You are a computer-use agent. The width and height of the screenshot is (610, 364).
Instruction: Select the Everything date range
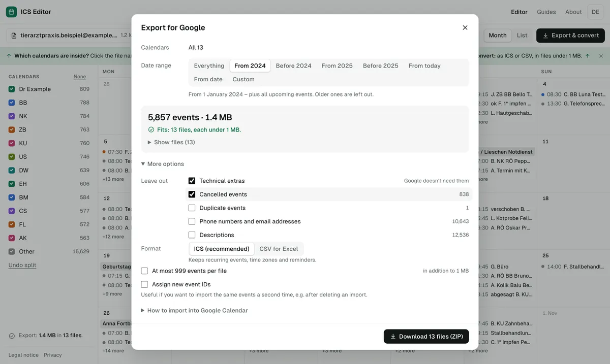pos(209,65)
